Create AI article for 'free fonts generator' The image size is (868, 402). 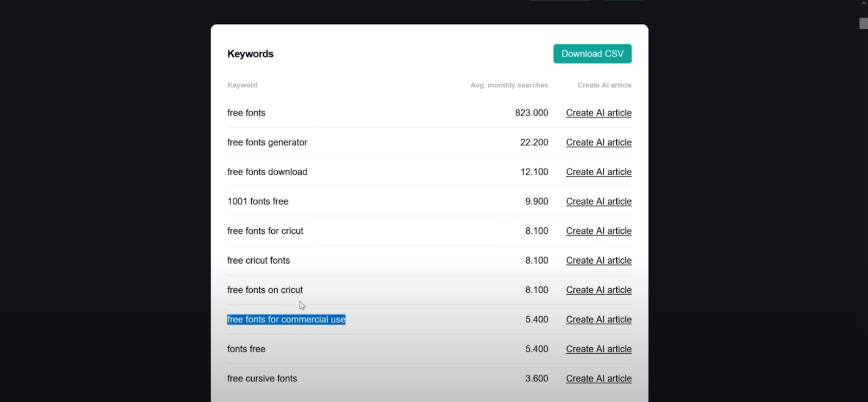coord(598,142)
